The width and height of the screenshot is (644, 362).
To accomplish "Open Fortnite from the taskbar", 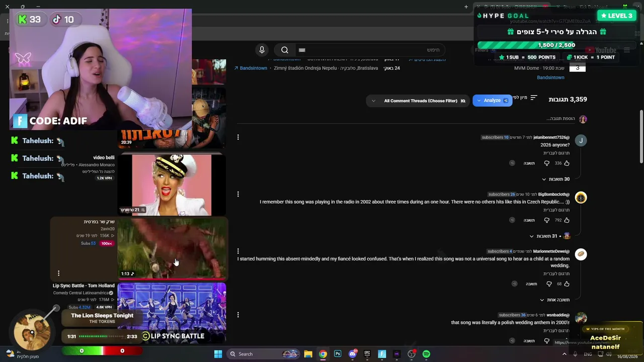I will [x=382, y=354].
